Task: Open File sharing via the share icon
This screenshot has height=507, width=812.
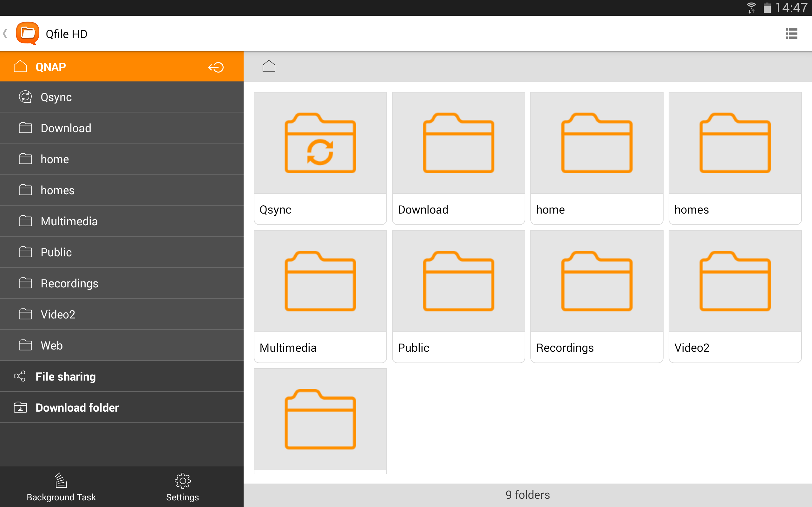Action: 20,376
